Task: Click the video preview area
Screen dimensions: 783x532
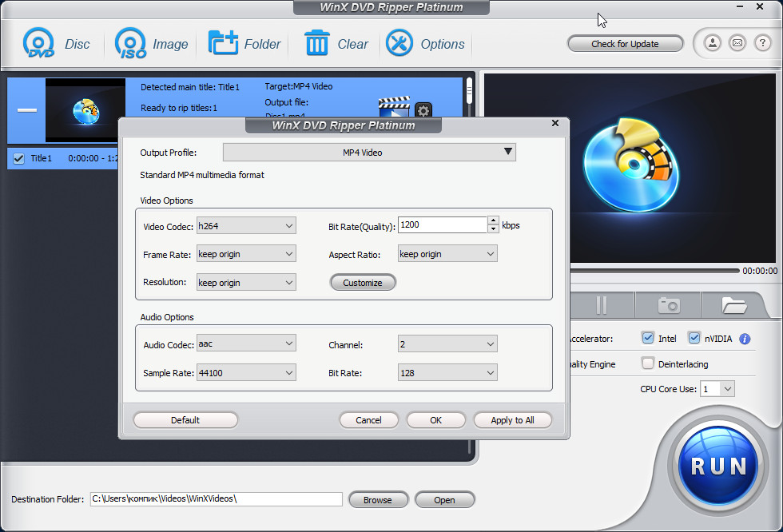Action: pos(673,168)
